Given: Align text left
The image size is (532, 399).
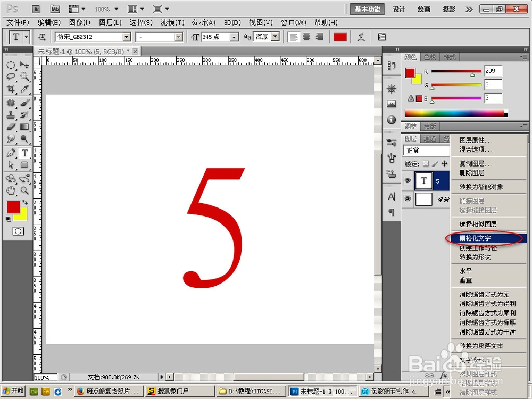Looking at the screenshot, I should [x=294, y=37].
